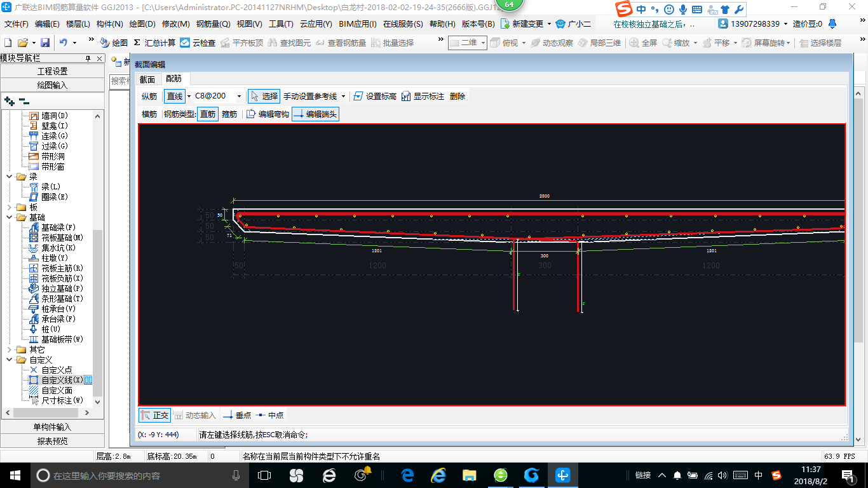Click 编辑端头 edit end
Screen dimensions: 868x488
pyautogui.click(x=315, y=114)
